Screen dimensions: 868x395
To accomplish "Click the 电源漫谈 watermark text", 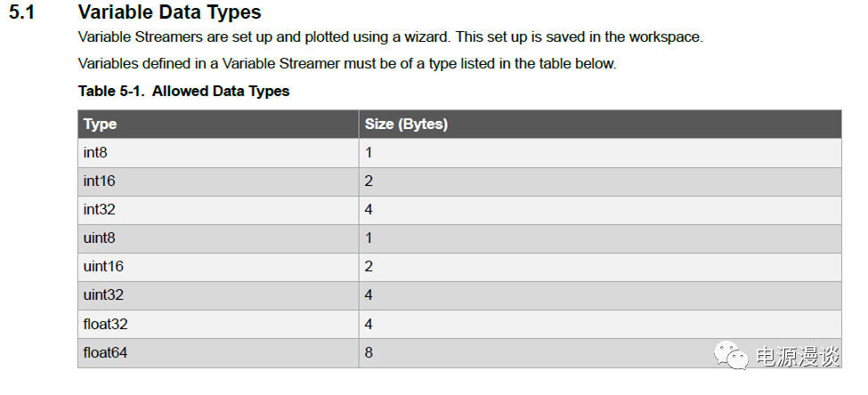I will tap(798, 358).
